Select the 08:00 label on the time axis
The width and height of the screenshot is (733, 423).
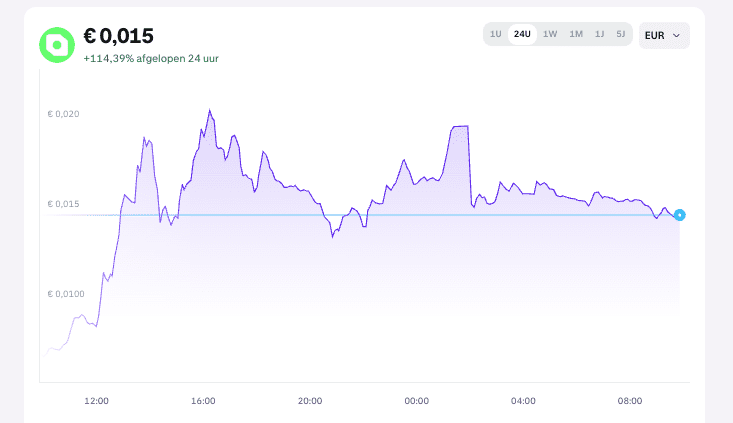pos(630,401)
